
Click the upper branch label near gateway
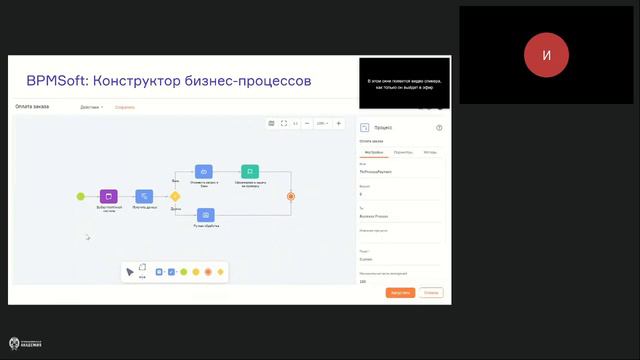pos(176,181)
